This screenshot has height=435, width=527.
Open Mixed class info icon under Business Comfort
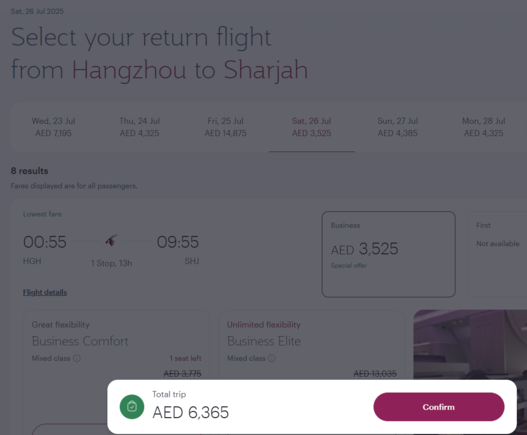77,358
